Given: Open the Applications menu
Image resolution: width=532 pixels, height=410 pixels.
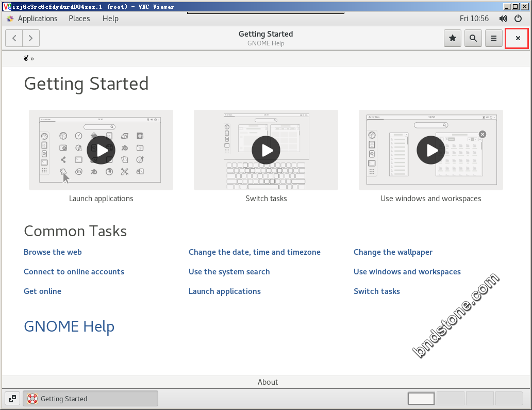Looking at the screenshot, I should 38,19.
